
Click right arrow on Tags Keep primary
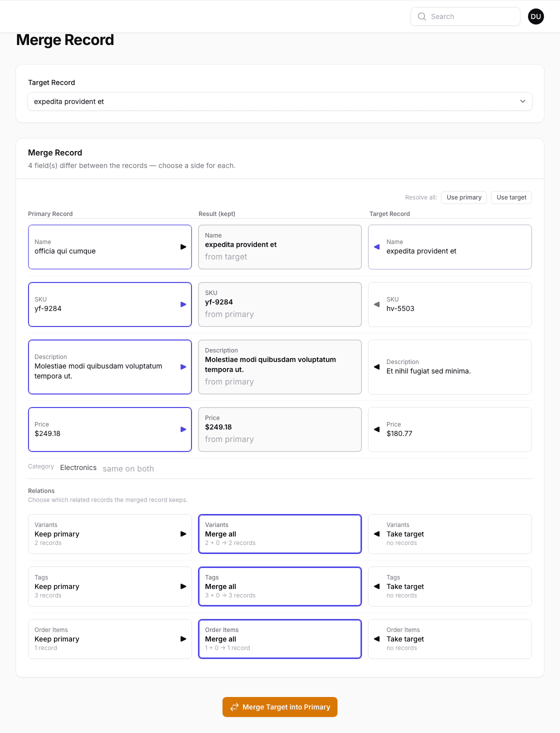[x=183, y=586]
